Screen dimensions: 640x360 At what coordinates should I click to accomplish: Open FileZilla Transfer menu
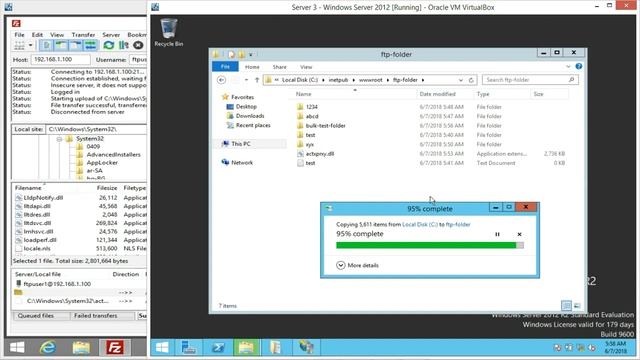point(83,35)
